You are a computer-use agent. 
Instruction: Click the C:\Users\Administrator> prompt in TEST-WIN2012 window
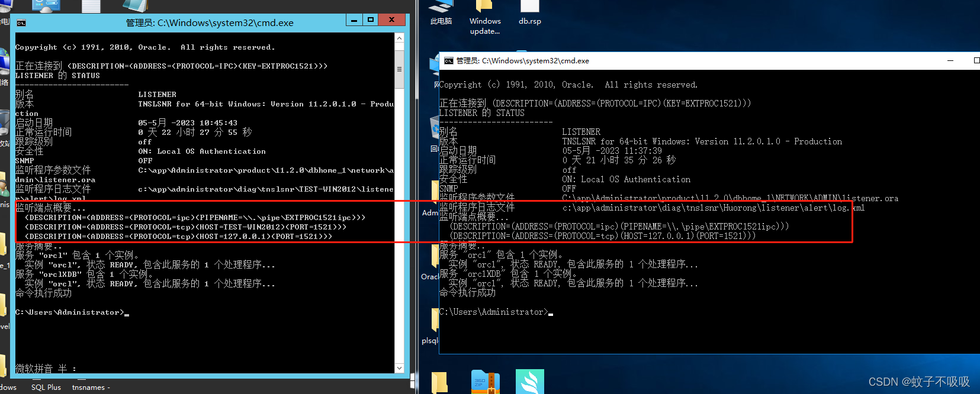tap(69, 312)
